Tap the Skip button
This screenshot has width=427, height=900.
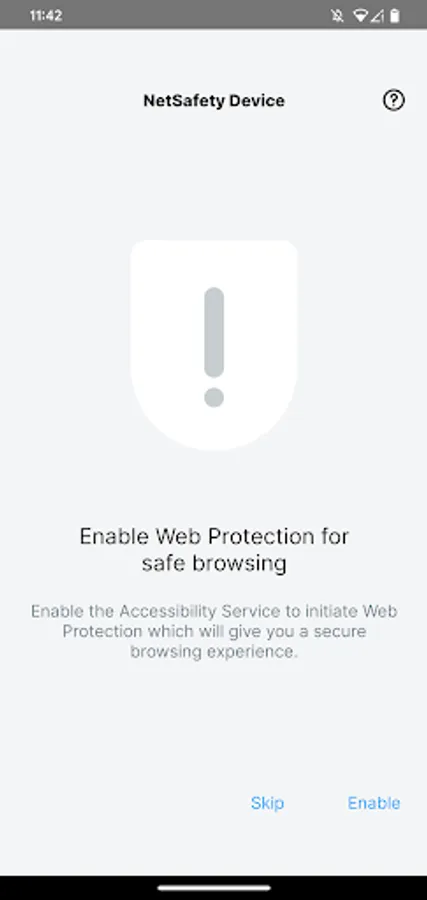(267, 802)
